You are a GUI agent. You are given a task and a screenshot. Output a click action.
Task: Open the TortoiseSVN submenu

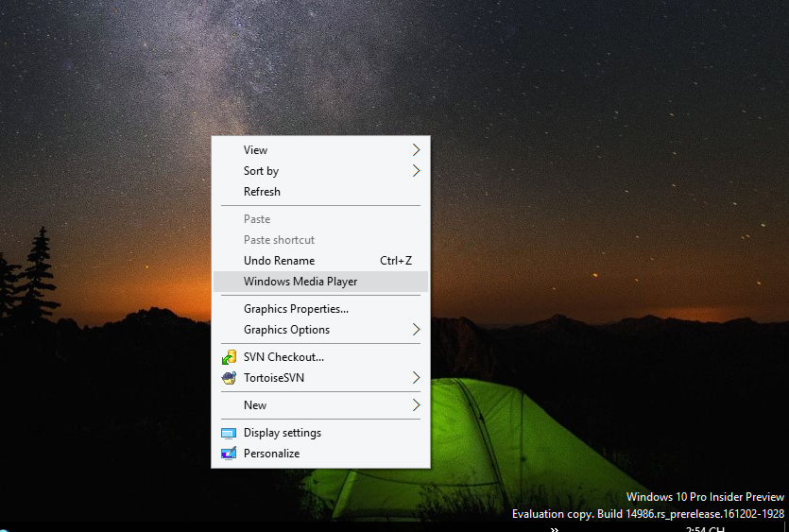click(320, 378)
